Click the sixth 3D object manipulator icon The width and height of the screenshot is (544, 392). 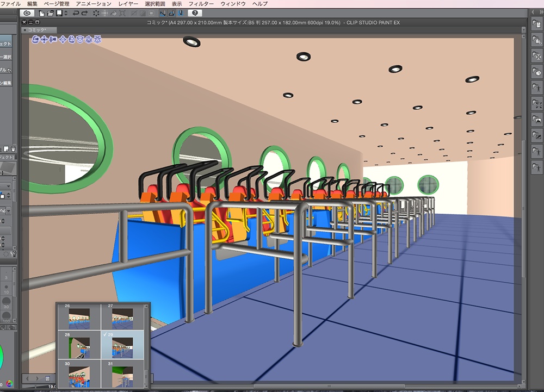tap(80, 40)
